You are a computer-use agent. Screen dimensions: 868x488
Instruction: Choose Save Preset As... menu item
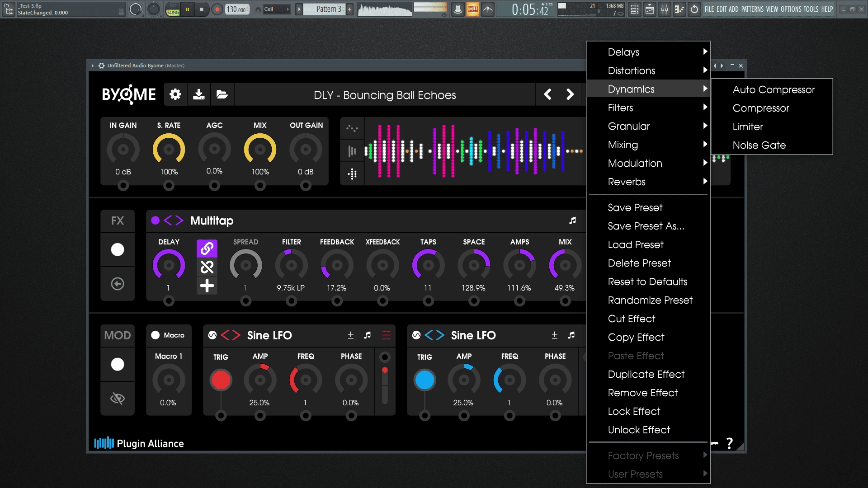pyautogui.click(x=648, y=226)
